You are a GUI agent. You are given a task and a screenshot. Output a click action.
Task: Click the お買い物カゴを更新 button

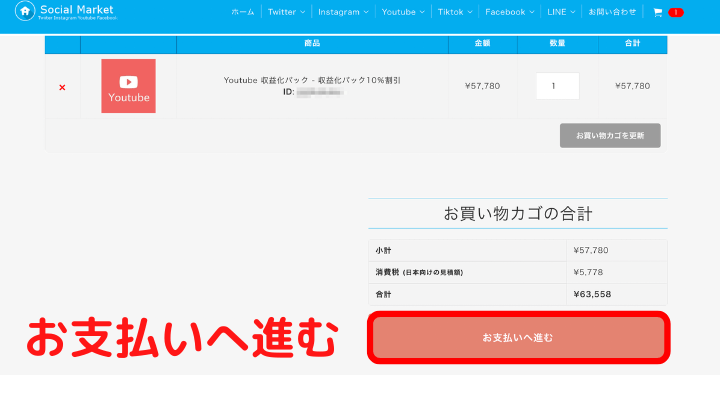610,135
